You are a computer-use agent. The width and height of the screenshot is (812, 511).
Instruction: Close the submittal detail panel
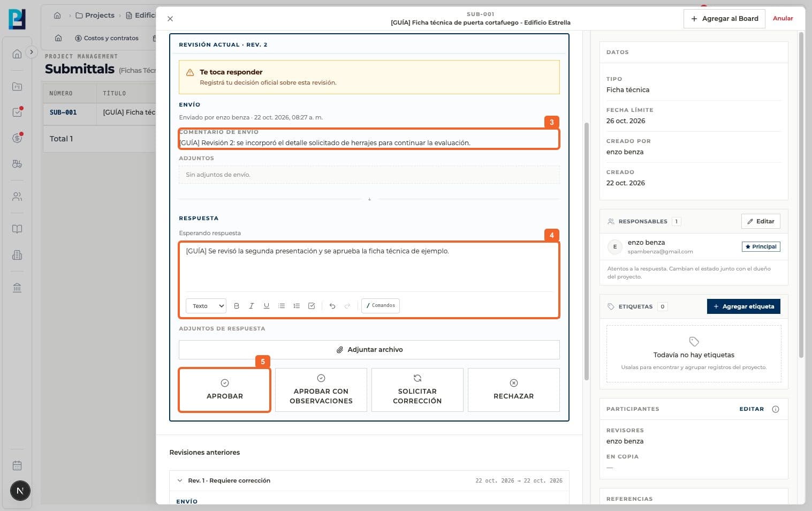[x=170, y=19]
